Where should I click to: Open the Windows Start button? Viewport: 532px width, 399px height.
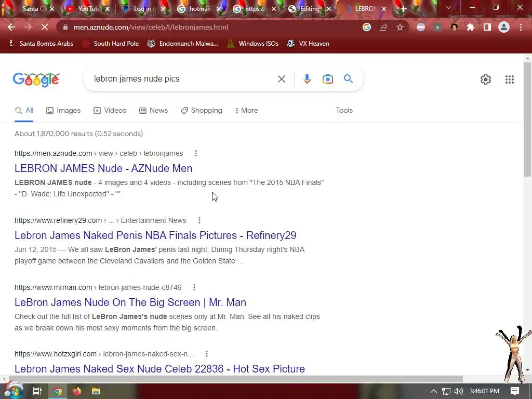pyautogui.click(x=13, y=391)
